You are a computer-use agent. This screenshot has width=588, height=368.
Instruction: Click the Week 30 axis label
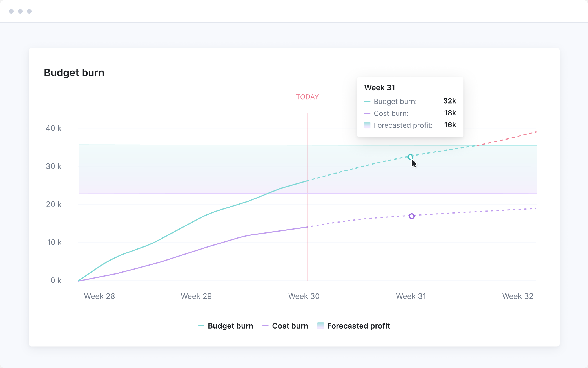(304, 296)
